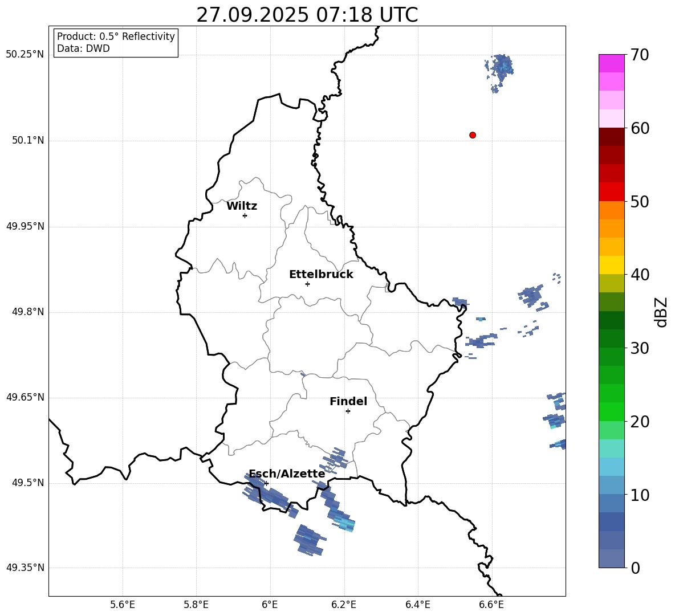Click the radar echo below 49.35-49.5°N near 6.1°E
This screenshot has height=616, width=675.
310,540
